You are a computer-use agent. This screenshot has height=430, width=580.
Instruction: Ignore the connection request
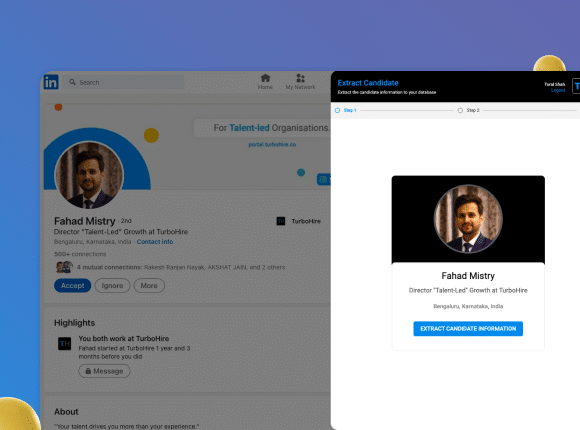112,286
